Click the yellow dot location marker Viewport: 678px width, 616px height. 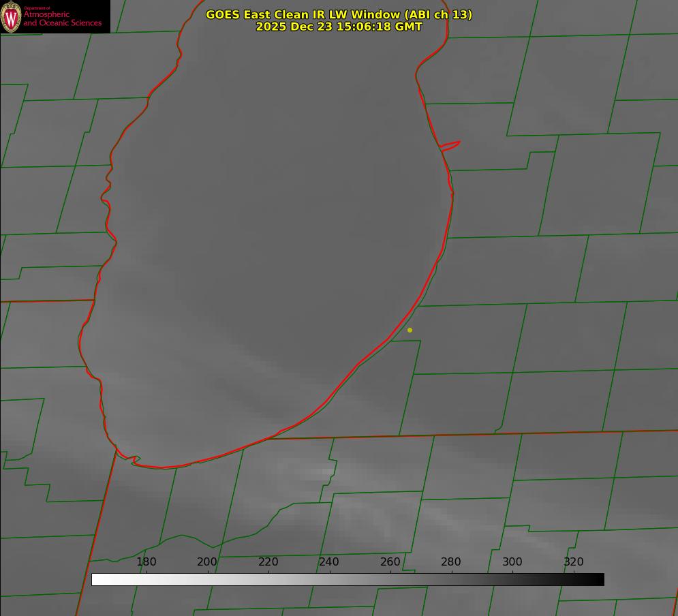tap(410, 330)
